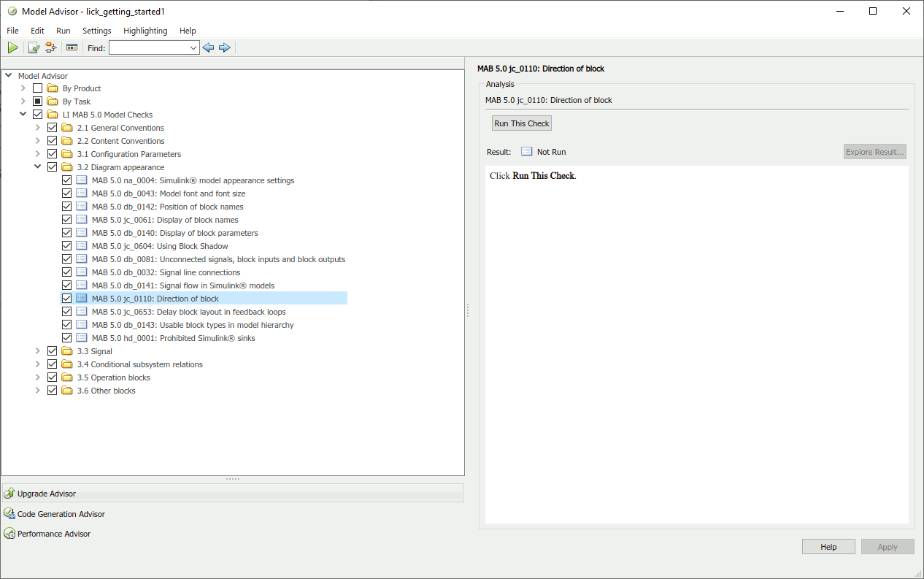Screen dimensions: 924x579
Task: Click the Model Advisor window title icon
Action: click(x=12, y=12)
